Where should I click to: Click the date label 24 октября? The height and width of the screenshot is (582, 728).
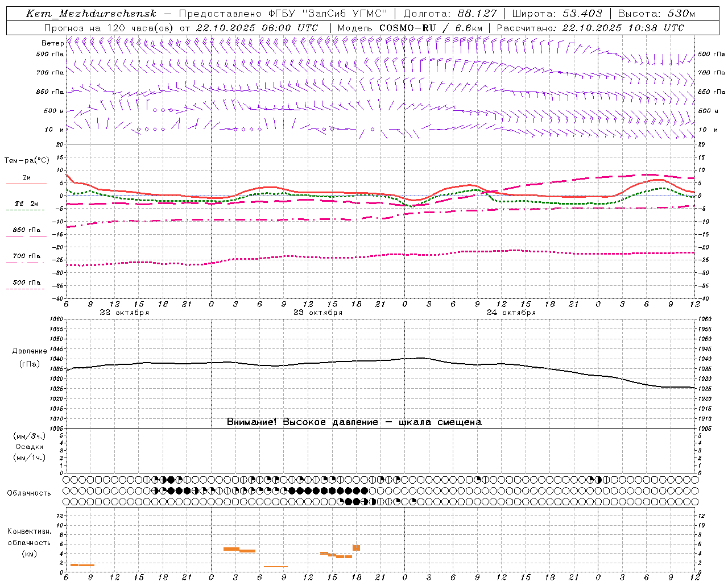(511, 313)
